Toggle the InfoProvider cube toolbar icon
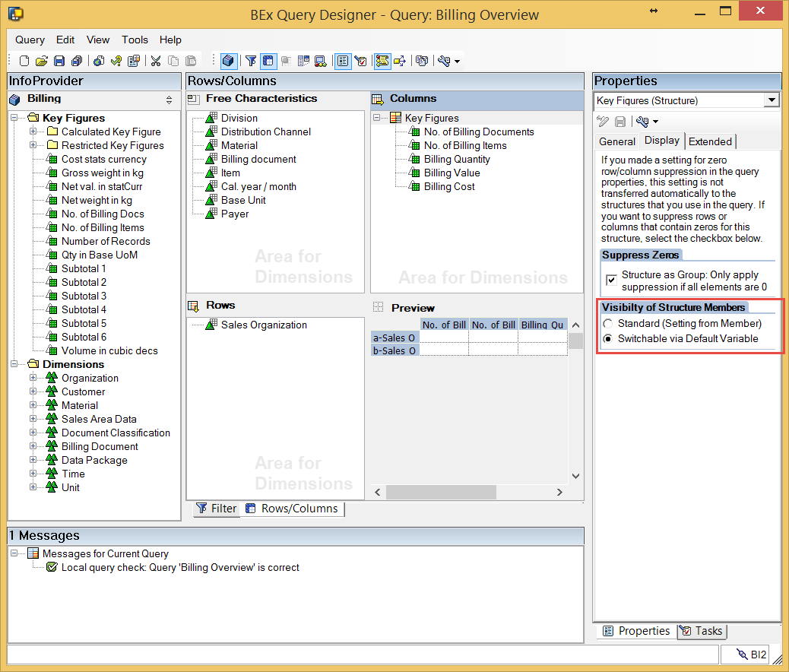Screen dimensions: 789x672 [228, 61]
